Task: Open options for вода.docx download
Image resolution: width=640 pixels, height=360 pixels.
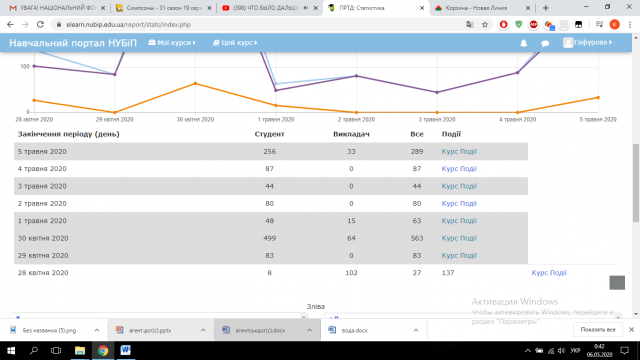Action: pos(416,330)
